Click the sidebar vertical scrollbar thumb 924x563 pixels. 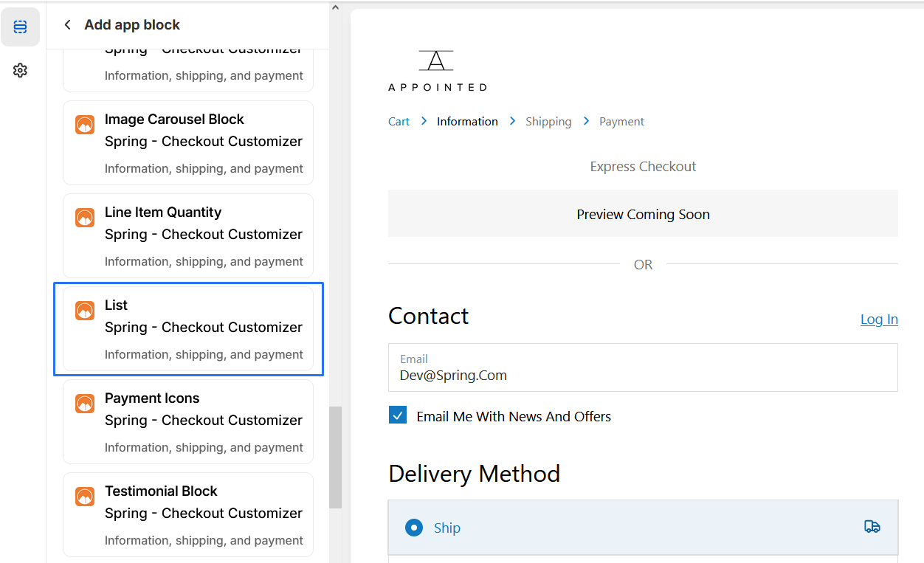(x=335, y=456)
